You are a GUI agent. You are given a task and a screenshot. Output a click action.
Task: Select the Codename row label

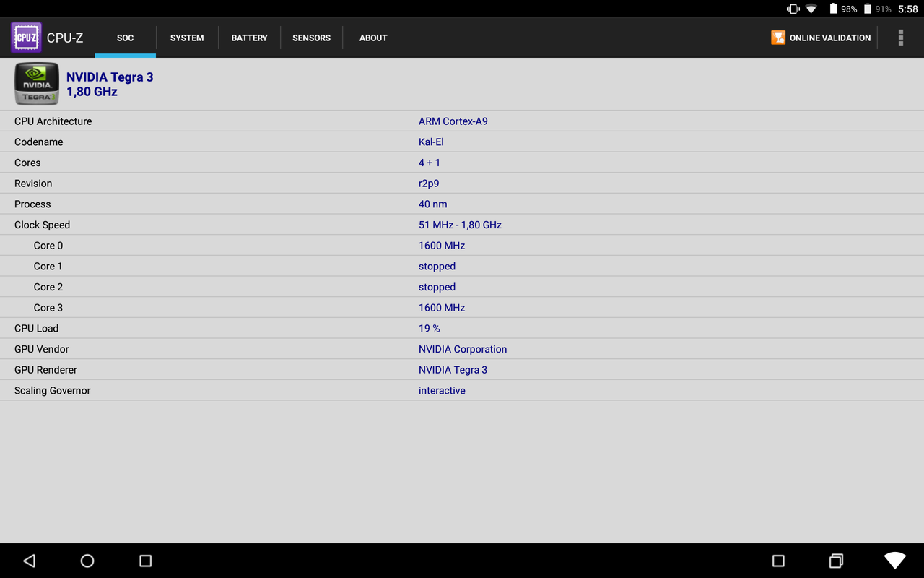pos(39,142)
